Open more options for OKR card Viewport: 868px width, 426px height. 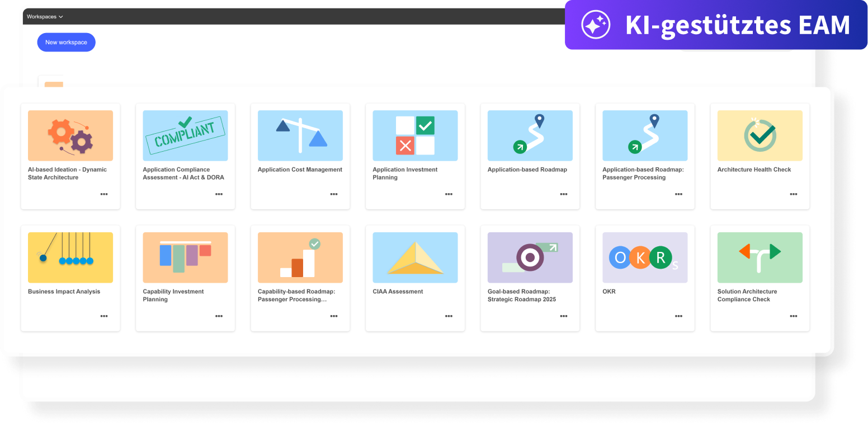pyautogui.click(x=678, y=316)
